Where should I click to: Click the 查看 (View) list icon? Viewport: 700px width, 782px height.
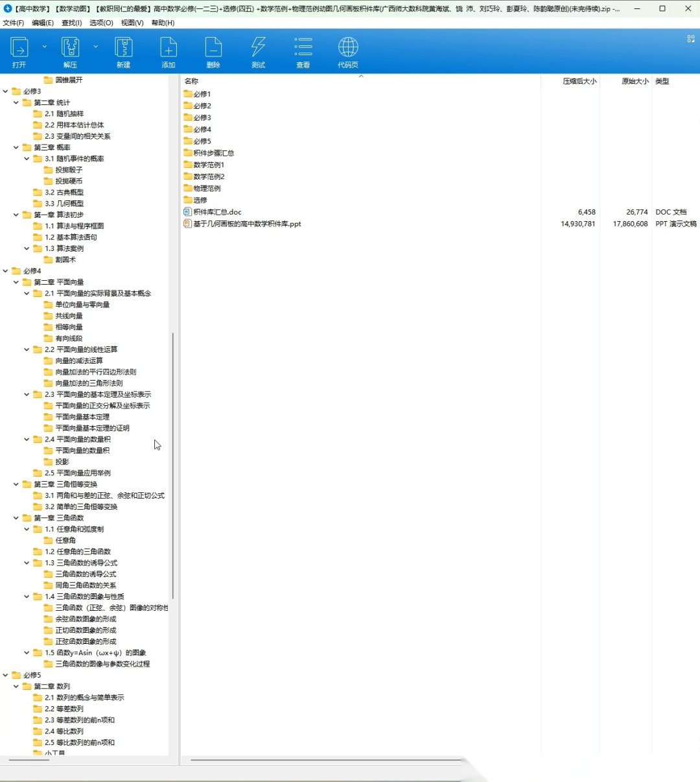303,48
